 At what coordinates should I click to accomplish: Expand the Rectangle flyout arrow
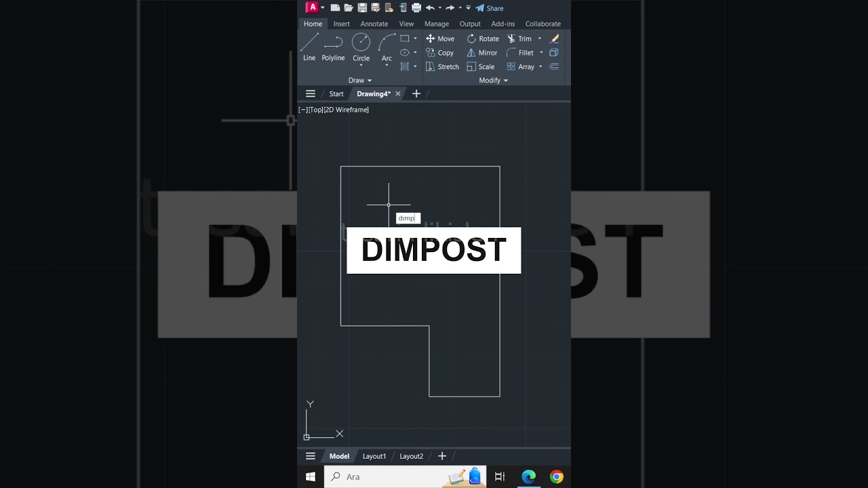coord(415,39)
